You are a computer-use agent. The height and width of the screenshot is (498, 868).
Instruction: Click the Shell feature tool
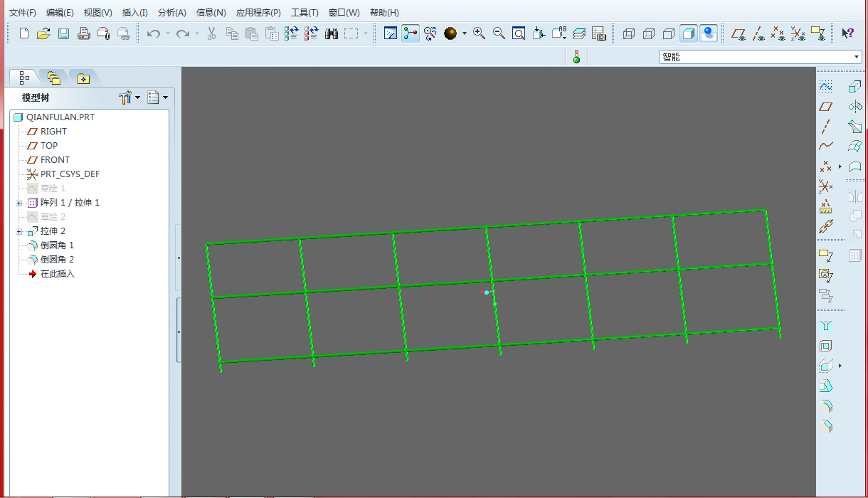[825, 346]
